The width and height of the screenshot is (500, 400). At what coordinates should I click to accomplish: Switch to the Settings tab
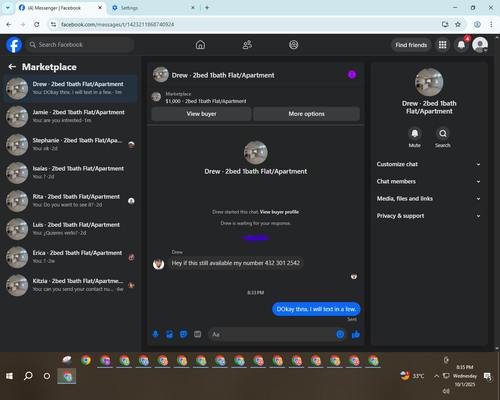click(x=153, y=8)
